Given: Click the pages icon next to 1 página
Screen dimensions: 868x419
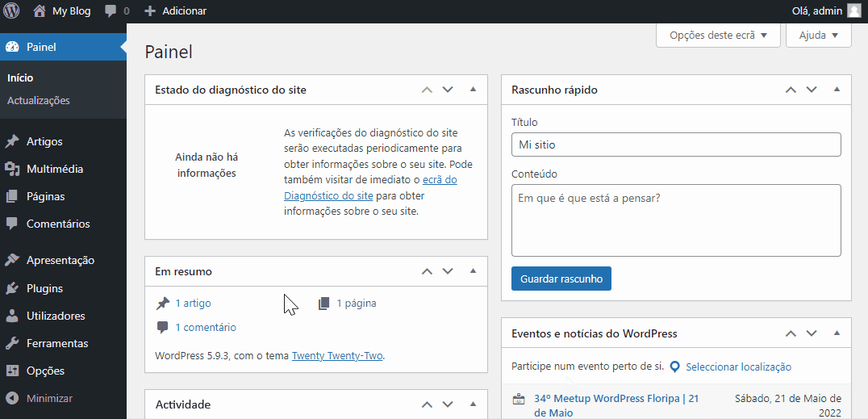Looking at the screenshot, I should (x=324, y=304).
